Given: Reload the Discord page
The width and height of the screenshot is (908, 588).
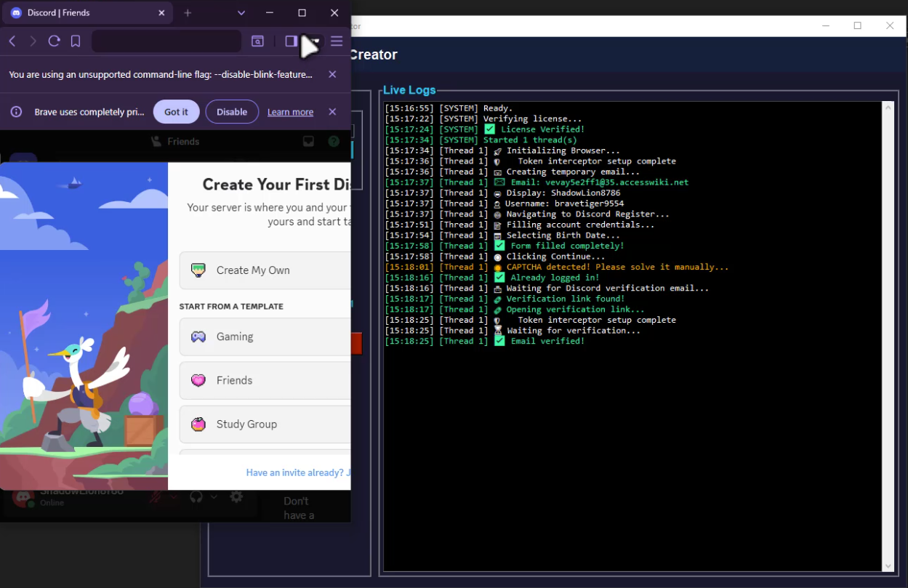Looking at the screenshot, I should point(54,41).
